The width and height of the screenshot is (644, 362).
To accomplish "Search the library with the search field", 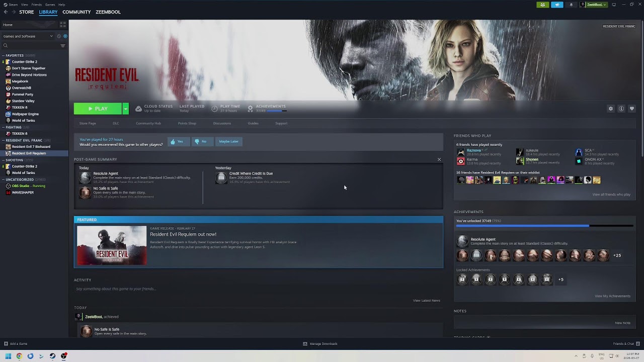I will (31, 46).
